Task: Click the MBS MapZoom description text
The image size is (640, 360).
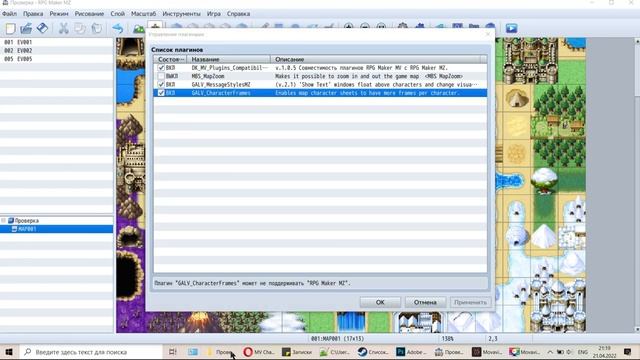Action: tap(369, 76)
